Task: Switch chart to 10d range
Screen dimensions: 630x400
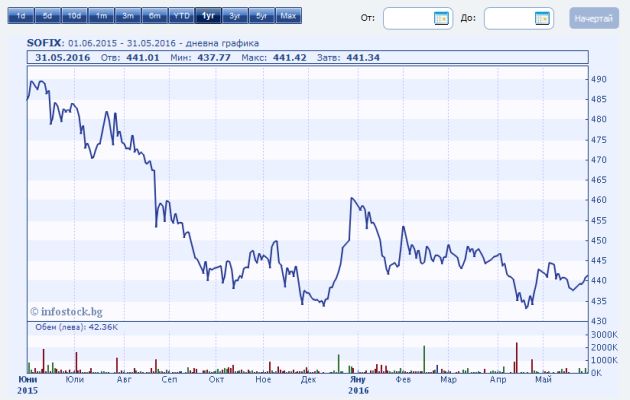Action: [x=74, y=16]
